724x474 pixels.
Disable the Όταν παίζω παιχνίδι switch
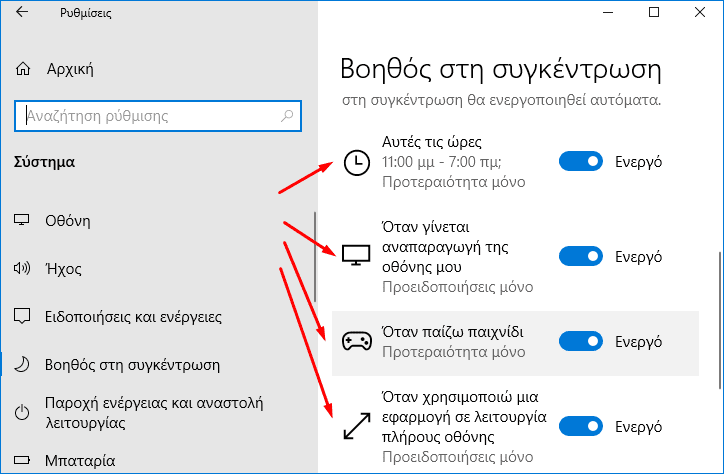coord(581,341)
